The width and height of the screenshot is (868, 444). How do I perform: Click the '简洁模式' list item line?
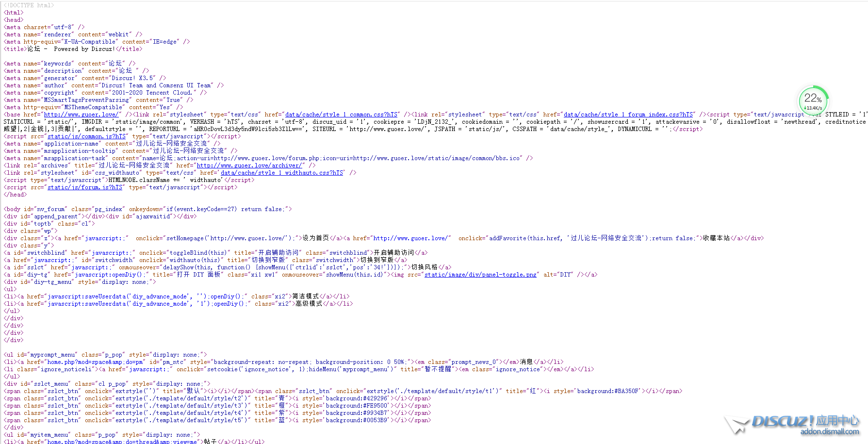(x=177, y=296)
